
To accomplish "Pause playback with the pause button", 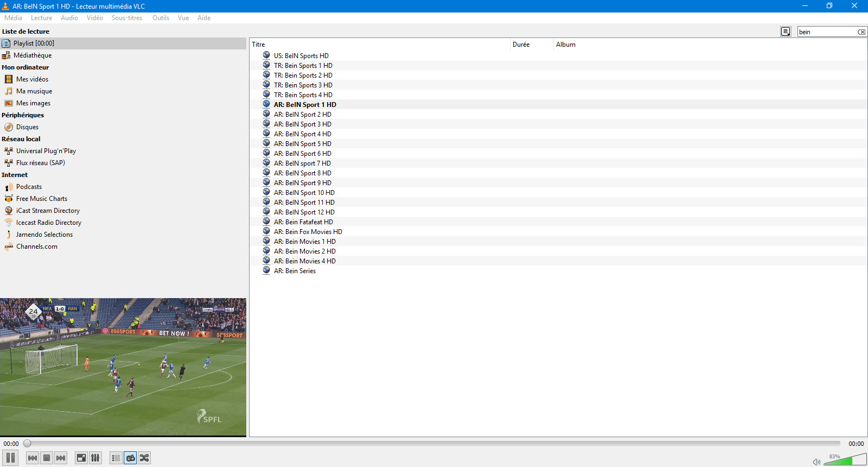I will [10, 458].
